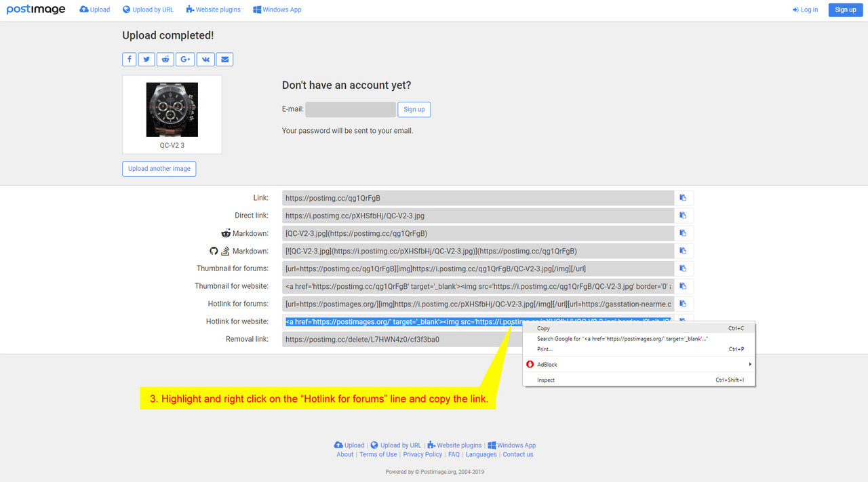
Task: Open Windows App in top navigation
Action: (x=277, y=9)
